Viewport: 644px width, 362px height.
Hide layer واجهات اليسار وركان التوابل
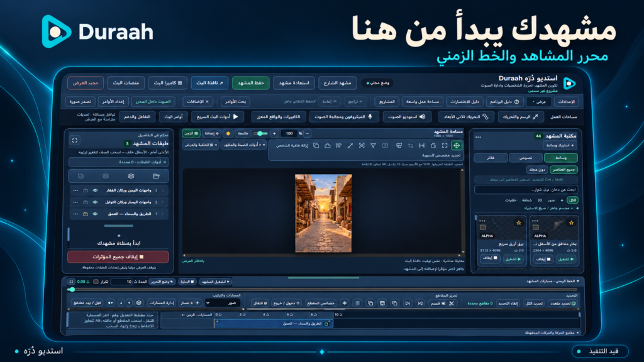coord(96,202)
